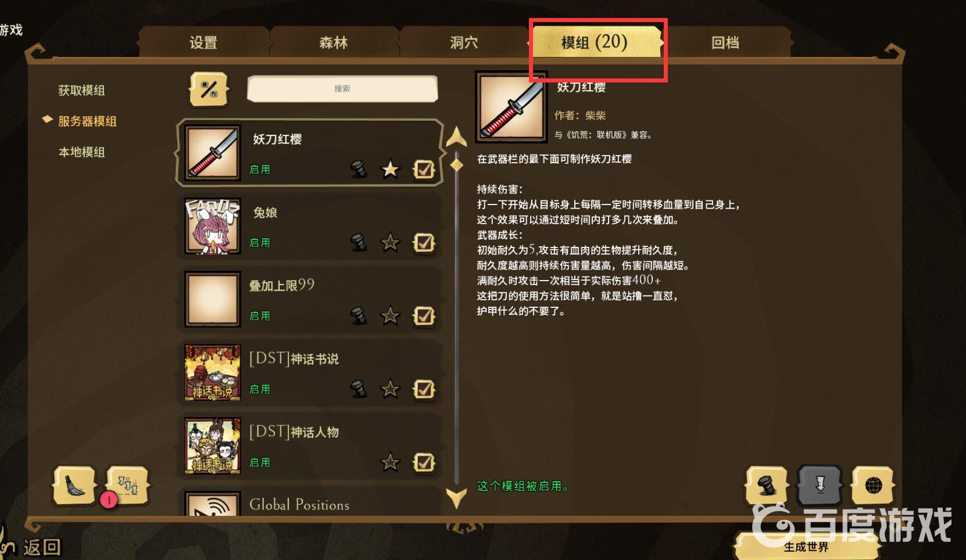Open the globe mod page icon

[872, 485]
